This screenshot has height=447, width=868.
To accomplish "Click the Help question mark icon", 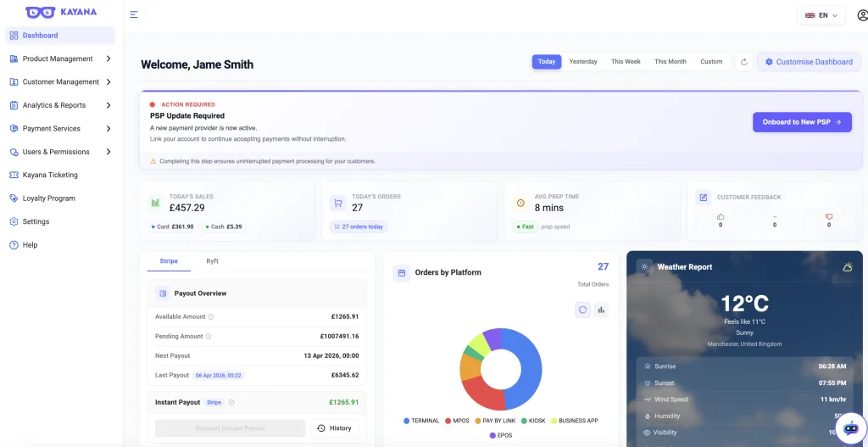I will [14, 245].
